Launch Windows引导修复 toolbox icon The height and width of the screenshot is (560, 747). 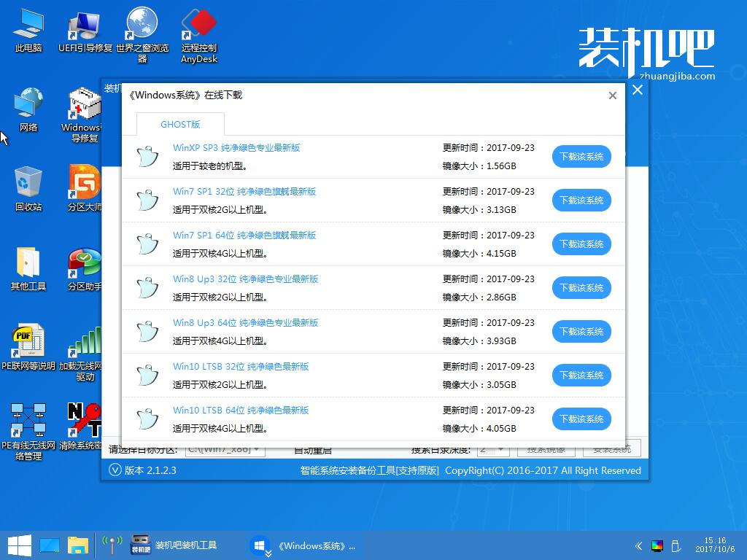pos(82,115)
